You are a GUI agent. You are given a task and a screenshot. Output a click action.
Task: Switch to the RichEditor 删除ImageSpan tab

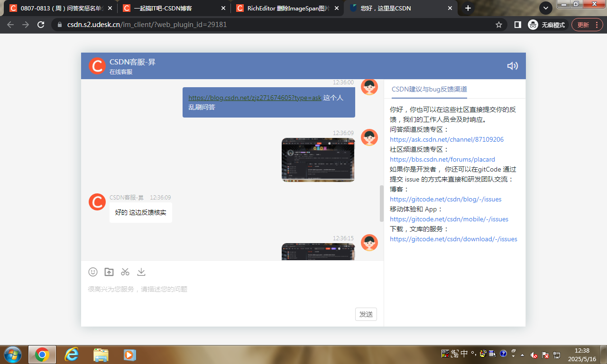287,8
